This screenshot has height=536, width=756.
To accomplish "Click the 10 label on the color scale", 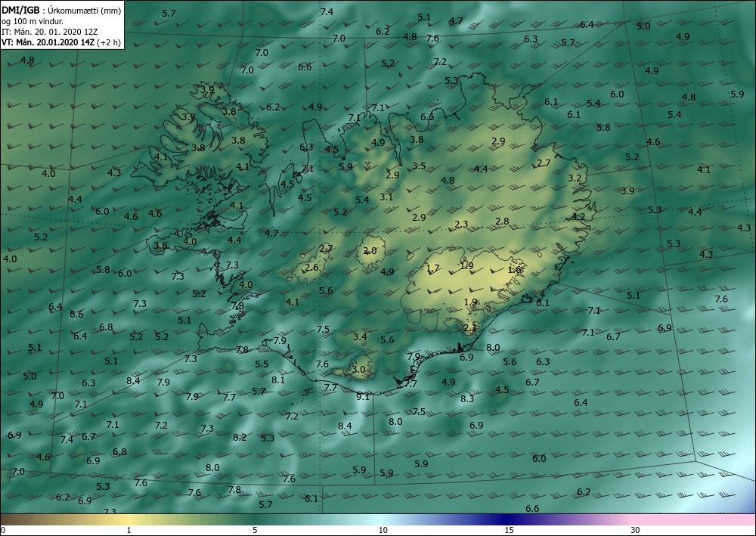I will 383,531.
